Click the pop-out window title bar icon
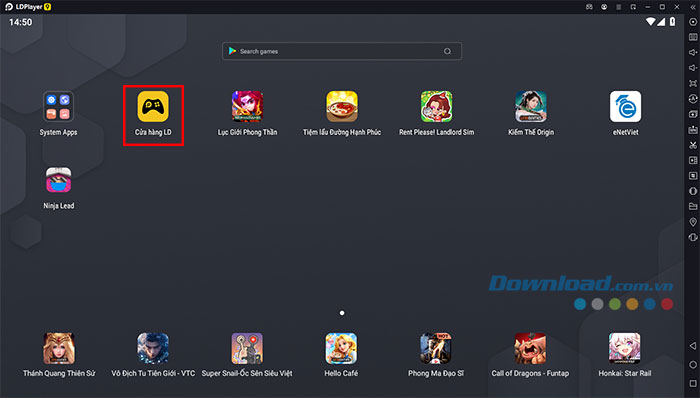Screen dimensions: 700x398 click(633, 7)
